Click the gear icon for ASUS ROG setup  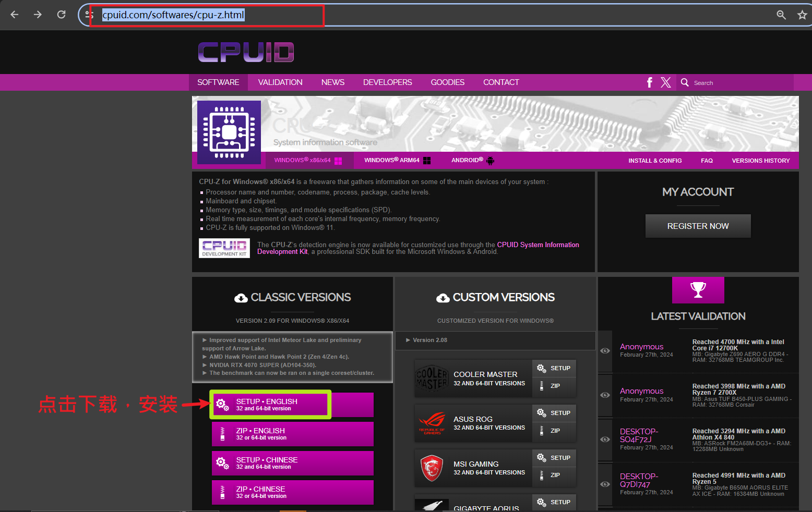541,413
